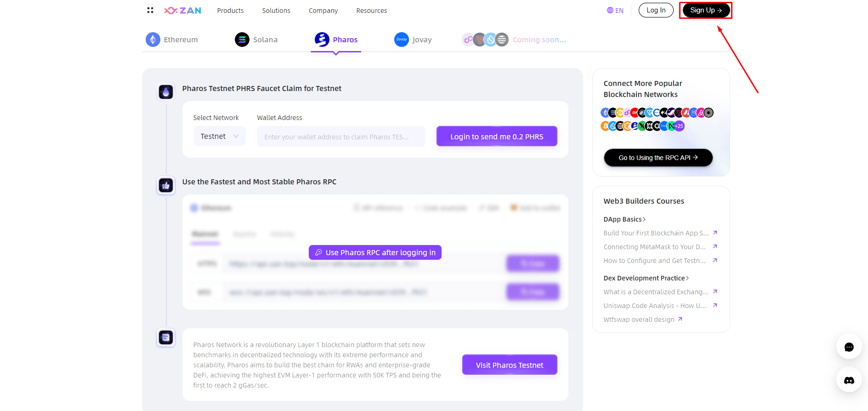Screen dimensions: 868x411
Task: Switch to the Solana chain tab
Action: [256, 40]
